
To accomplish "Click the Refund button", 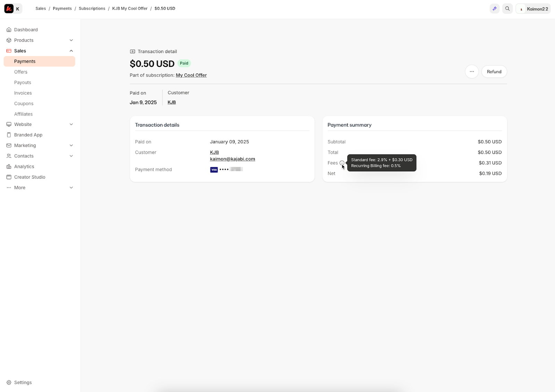I will tap(494, 72).
